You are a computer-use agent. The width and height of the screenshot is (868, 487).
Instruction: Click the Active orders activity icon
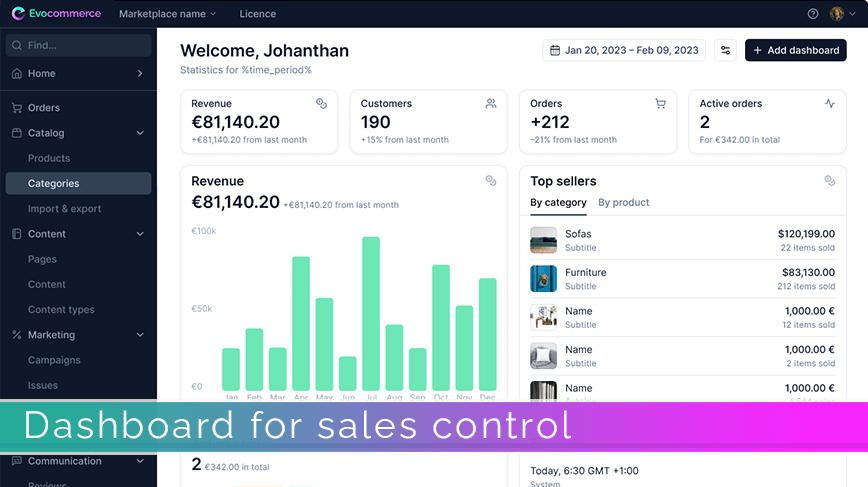830,103
